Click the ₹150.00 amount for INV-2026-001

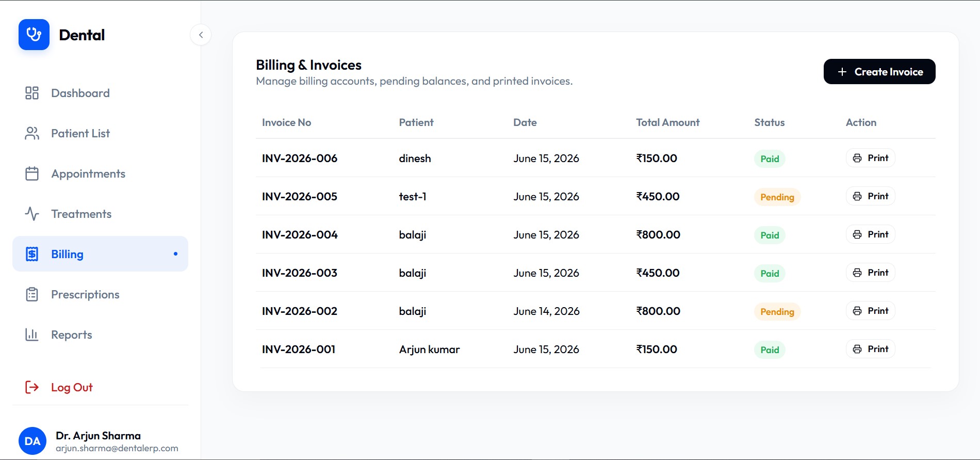pyautogui.click(x=657, y=349)
